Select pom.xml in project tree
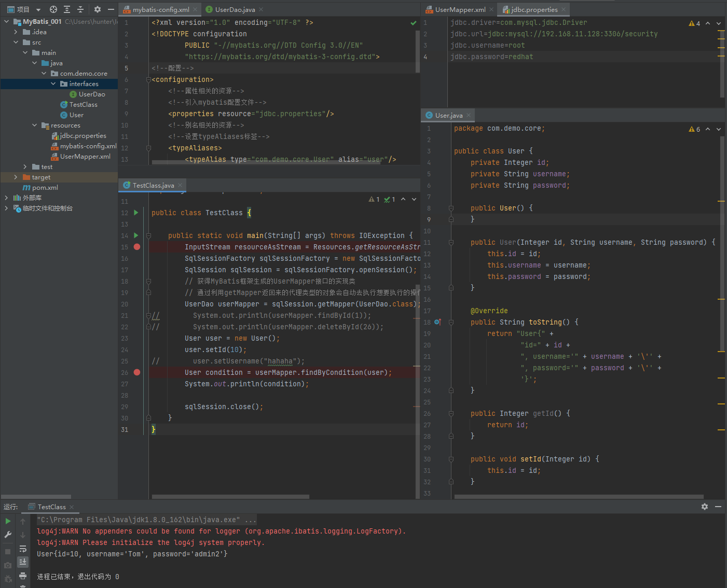This screenshot has width=727, height=588. (x=45, y=188)
